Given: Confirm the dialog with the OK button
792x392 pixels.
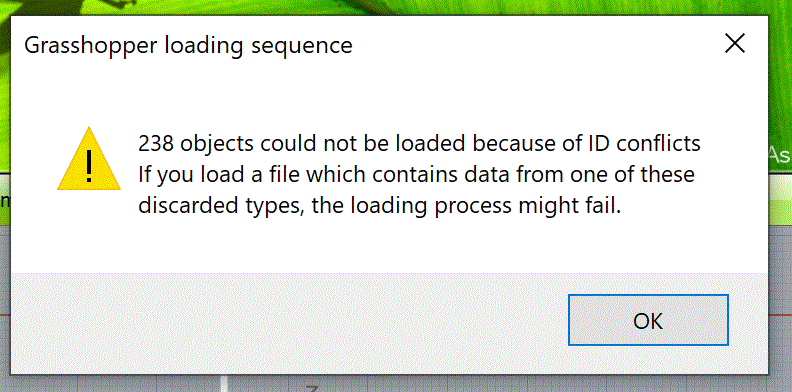Looking at the screenshot, I should click(x=648, y=320).
